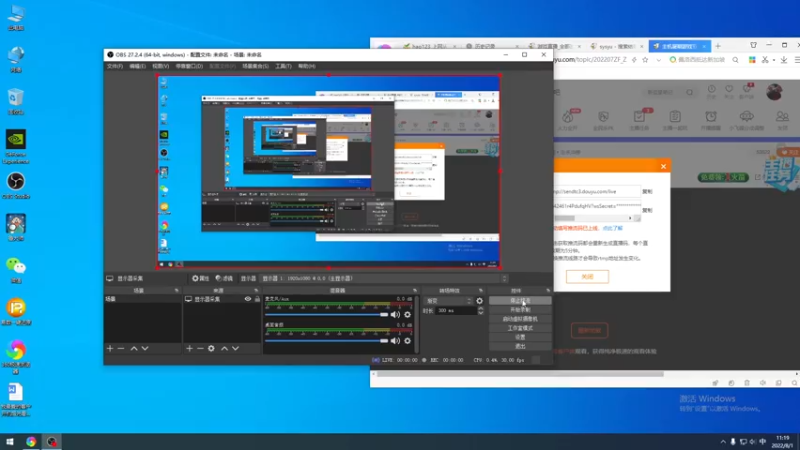Click the Mic/Aux volume slider

pos(327,315)
